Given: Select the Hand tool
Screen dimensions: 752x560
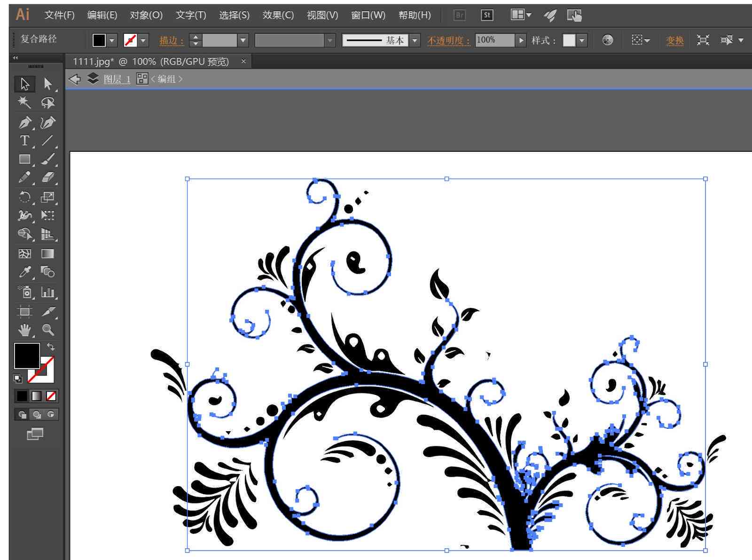Looking at the screenshot, I should point(24,330).
